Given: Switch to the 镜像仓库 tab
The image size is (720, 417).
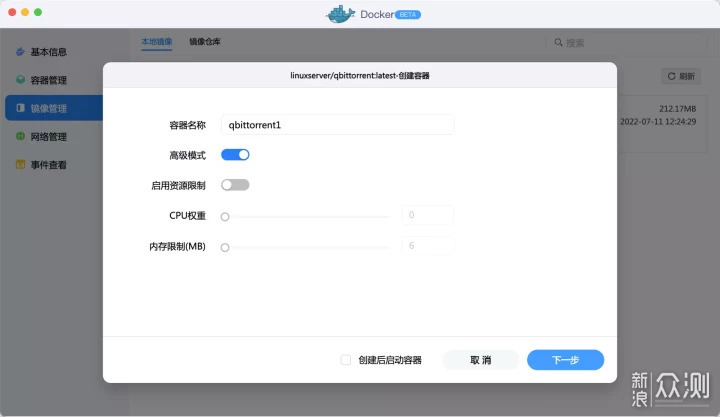Looking at the screenshot, I should [205, 42].
